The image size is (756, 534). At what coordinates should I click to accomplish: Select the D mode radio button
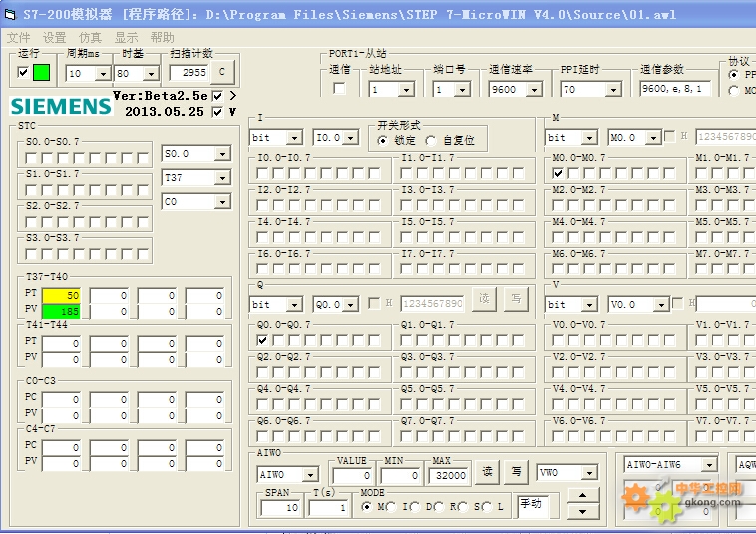pos(415,506)
